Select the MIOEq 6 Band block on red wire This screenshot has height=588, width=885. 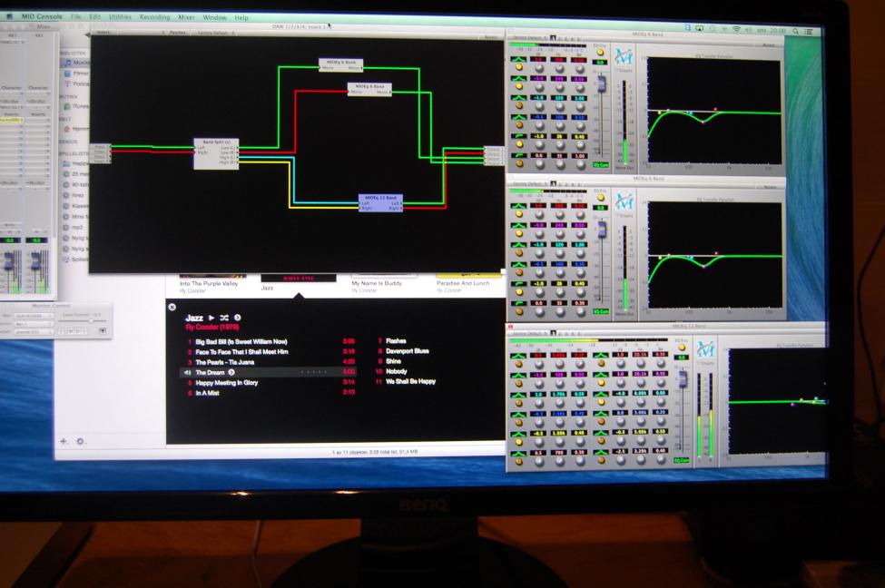[x=369, y=89]
